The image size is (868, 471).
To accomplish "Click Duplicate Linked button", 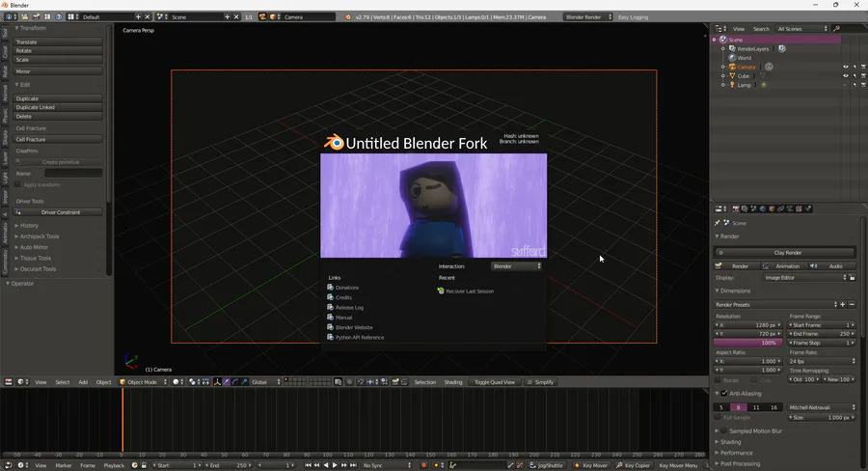I will pyautogui.click(x=58, y=107).
